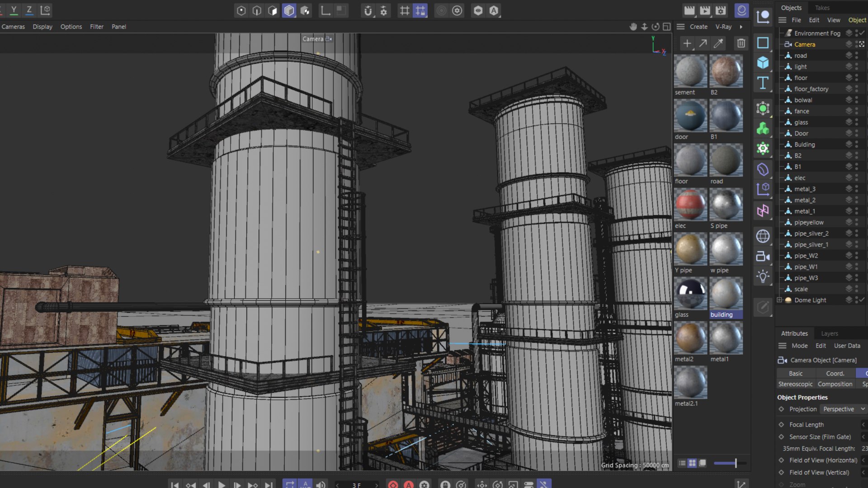Open the V-Ray material menu
Viewport: 868px width, 488px height.
(723, 27)
